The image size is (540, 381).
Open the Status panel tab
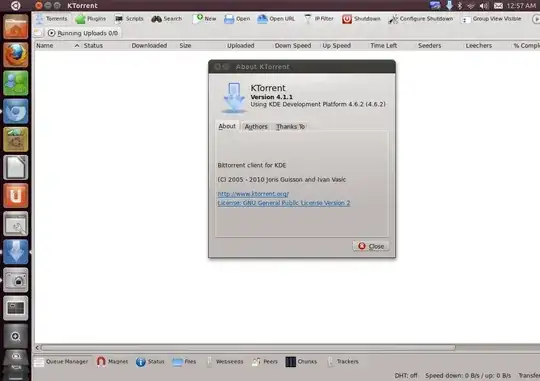click(x=150, y=361)
